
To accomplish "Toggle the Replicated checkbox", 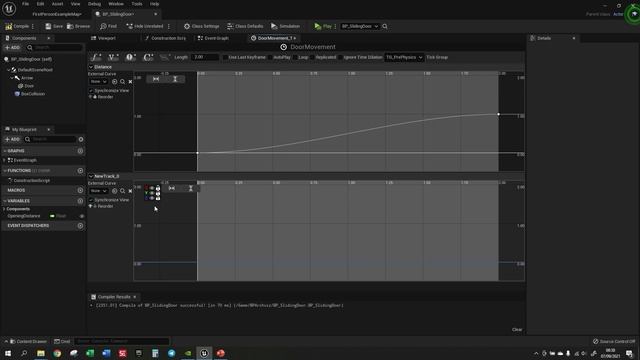I will click(312, 57).
